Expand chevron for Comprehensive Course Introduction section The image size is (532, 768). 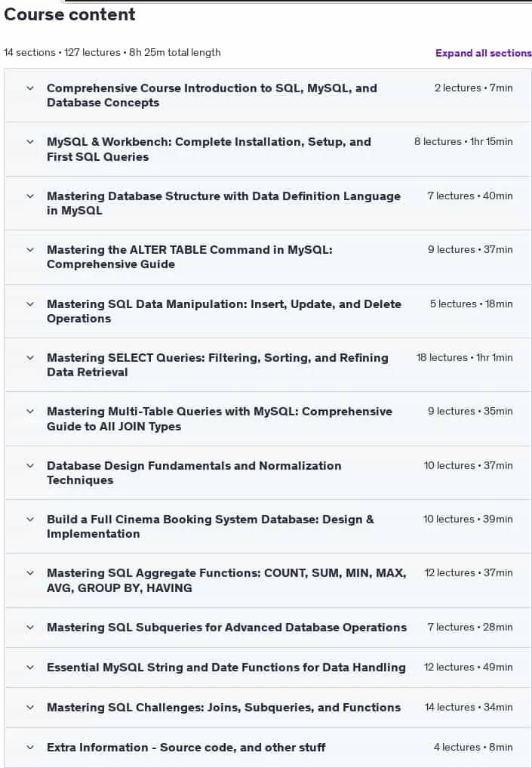tap(30, 88)
